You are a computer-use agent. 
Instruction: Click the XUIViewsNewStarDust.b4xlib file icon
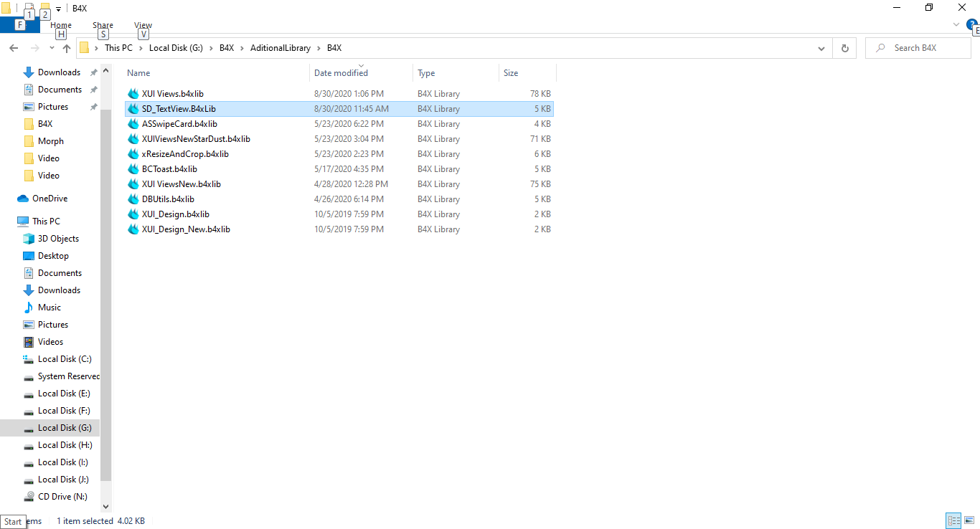(133, 139)
